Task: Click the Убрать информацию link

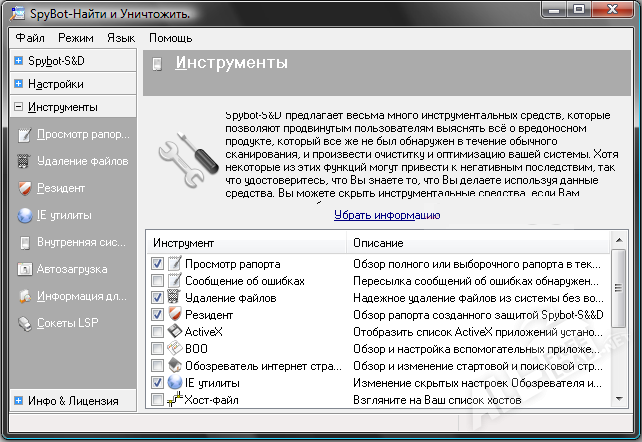Action: [387, 215]
